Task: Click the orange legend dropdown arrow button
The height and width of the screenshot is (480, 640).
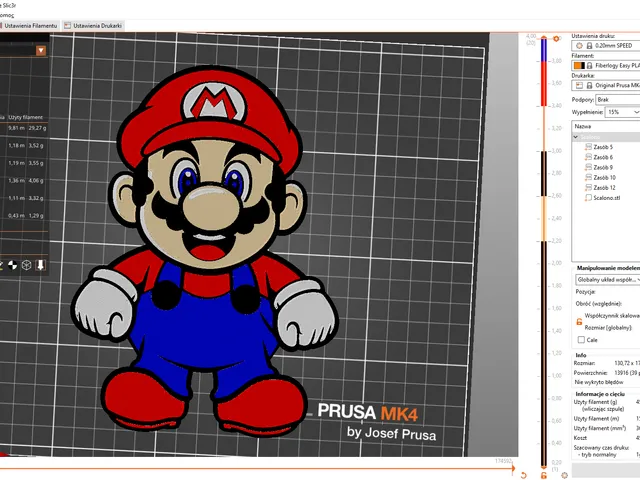Action: tap(41, 51)
